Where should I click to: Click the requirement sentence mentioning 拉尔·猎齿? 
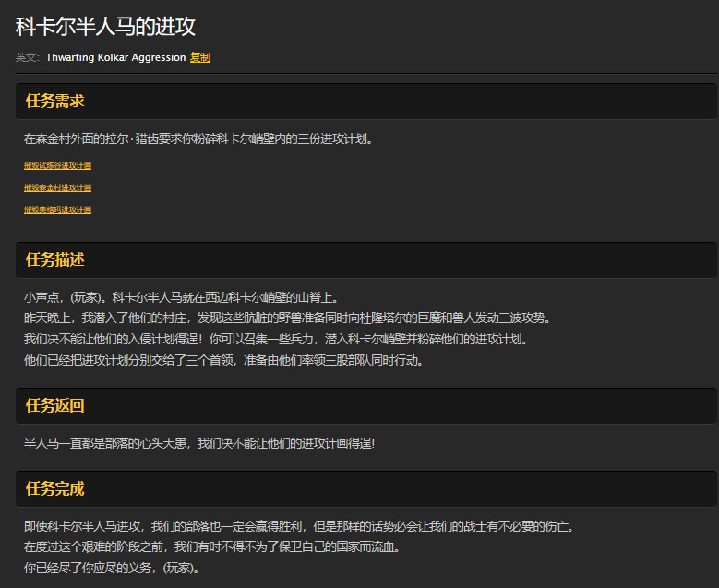coord(198,139)
